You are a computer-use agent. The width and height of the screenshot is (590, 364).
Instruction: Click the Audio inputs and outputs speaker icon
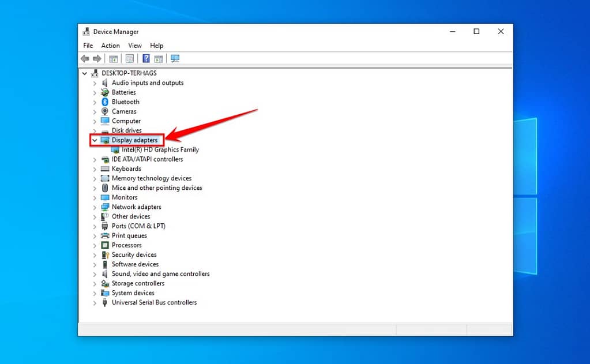tap(105, 83)
